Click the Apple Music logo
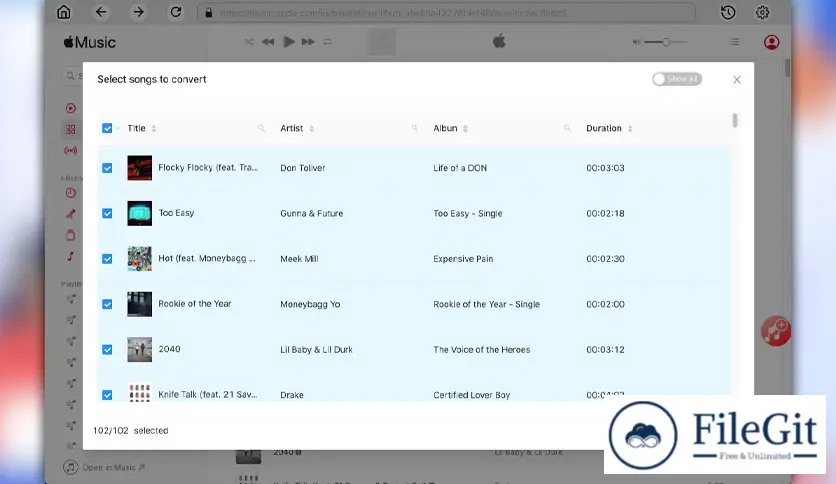 coord(90,42)
